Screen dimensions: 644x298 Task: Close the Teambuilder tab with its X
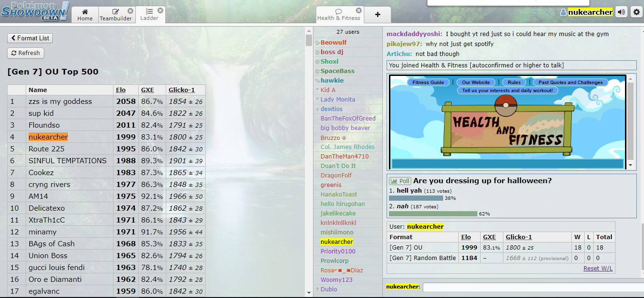131,11
